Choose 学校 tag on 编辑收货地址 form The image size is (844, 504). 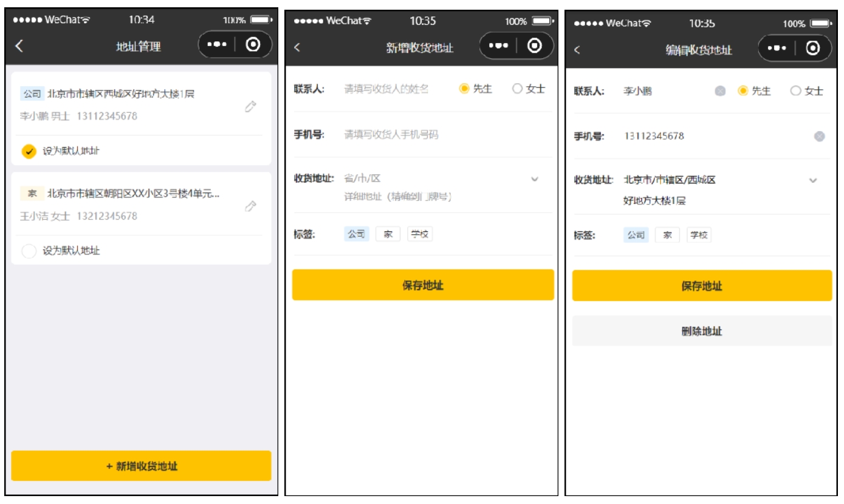pyautogui.click(x=699, y=235)
